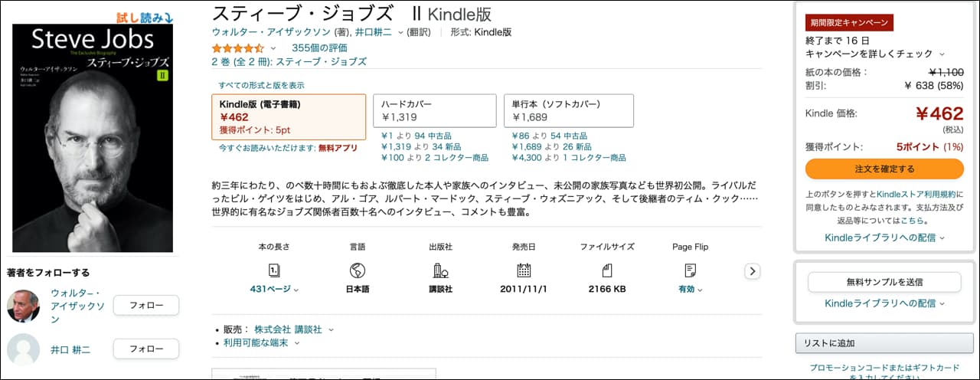Screen dimensions: 980x380
Task: Click the right arrow carousel button
Action: point(753,271)
